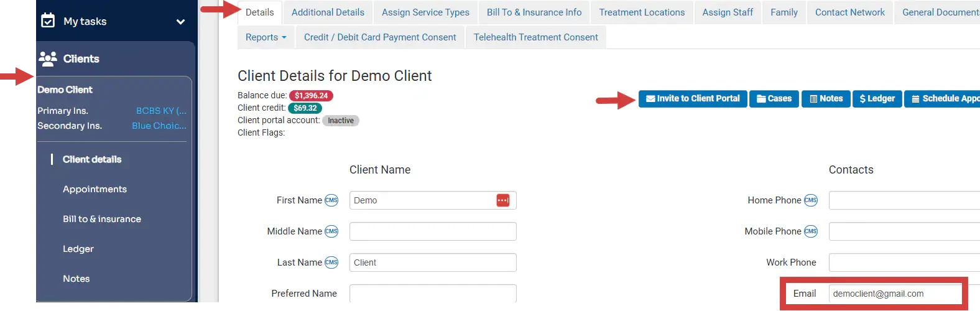Expand the My tasks chevron

180,22
